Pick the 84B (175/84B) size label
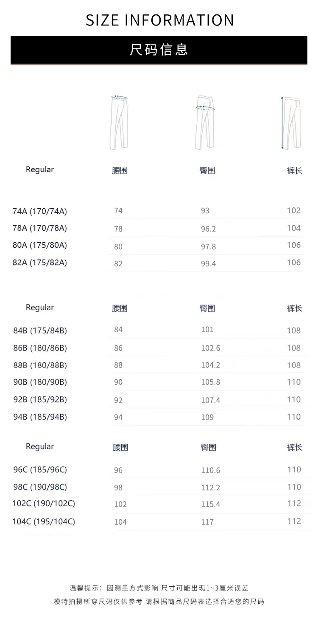Screen dimensions: 318x644 pos(40,330)
